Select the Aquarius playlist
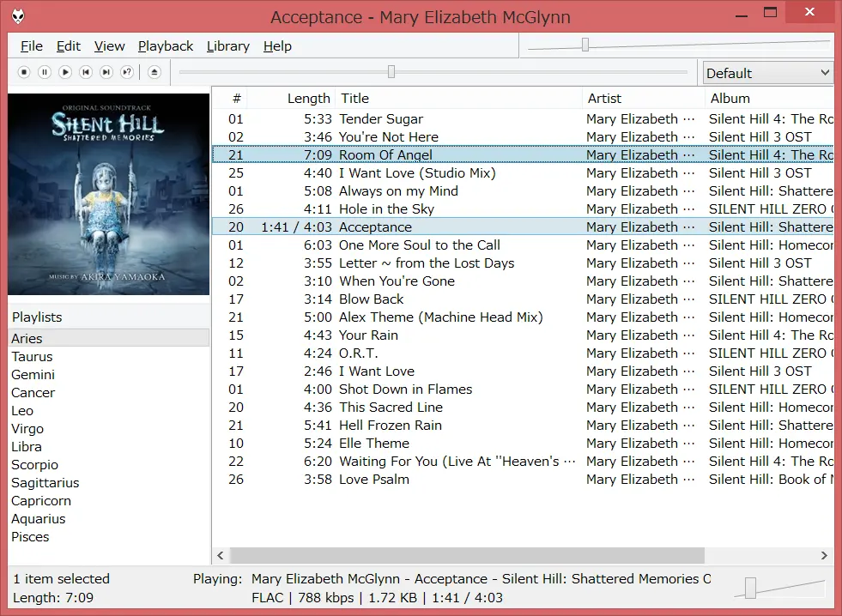The height and width of the screenshot is (616, 842). (109, 519)
